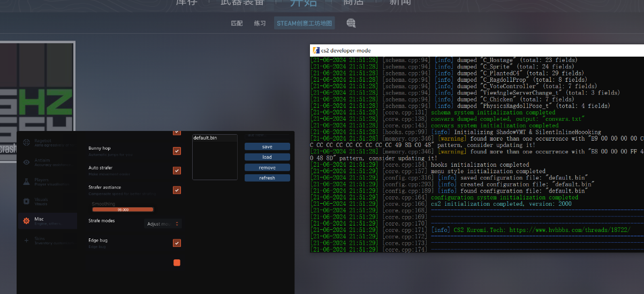Click the Skins plus icon

[26, 241]
